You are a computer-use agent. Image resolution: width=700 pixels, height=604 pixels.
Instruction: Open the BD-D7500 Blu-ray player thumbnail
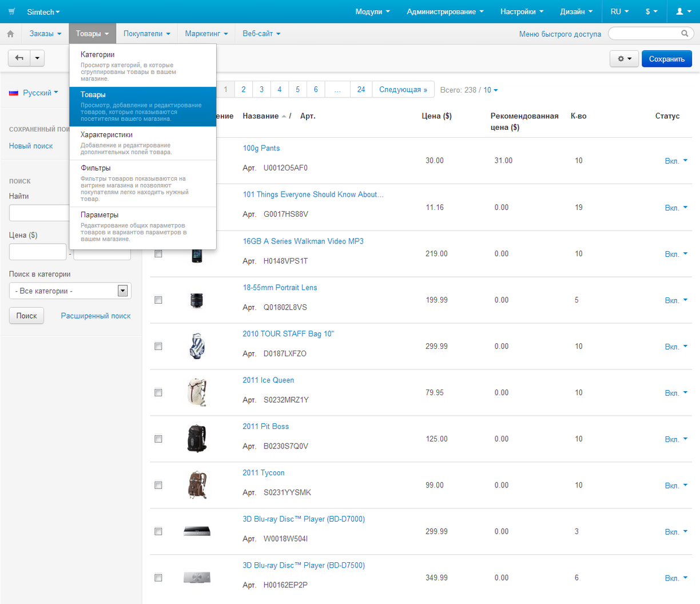(x=197, y=578)
